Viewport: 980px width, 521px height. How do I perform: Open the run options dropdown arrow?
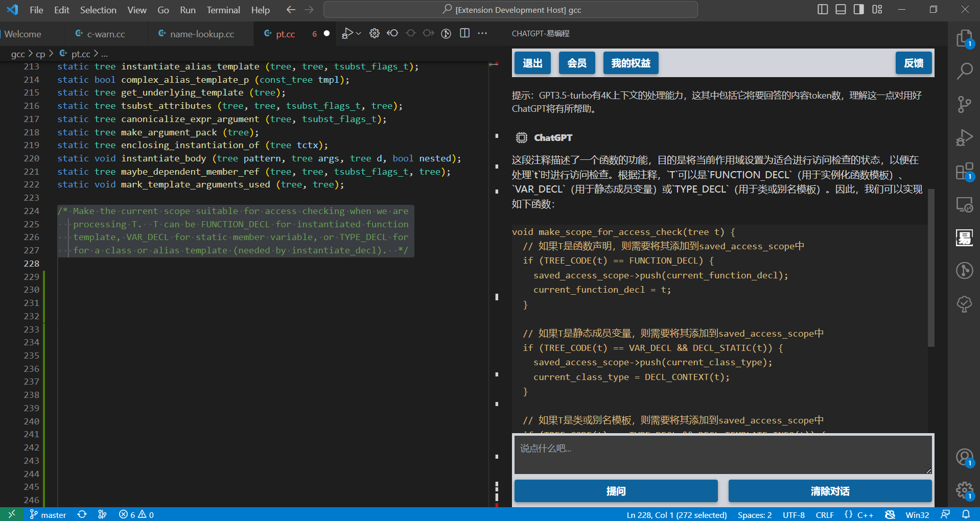point(359,34)
